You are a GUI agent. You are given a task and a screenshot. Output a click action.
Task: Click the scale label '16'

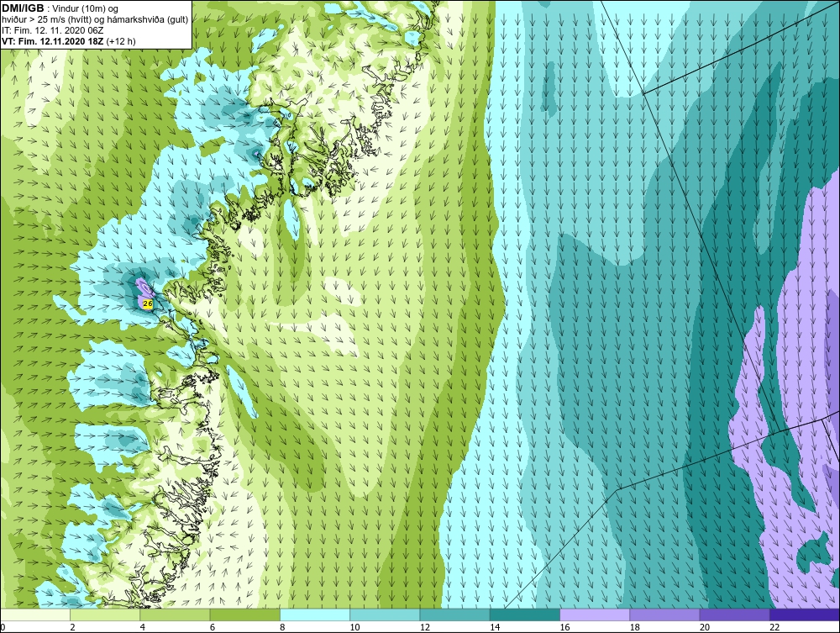564,628
